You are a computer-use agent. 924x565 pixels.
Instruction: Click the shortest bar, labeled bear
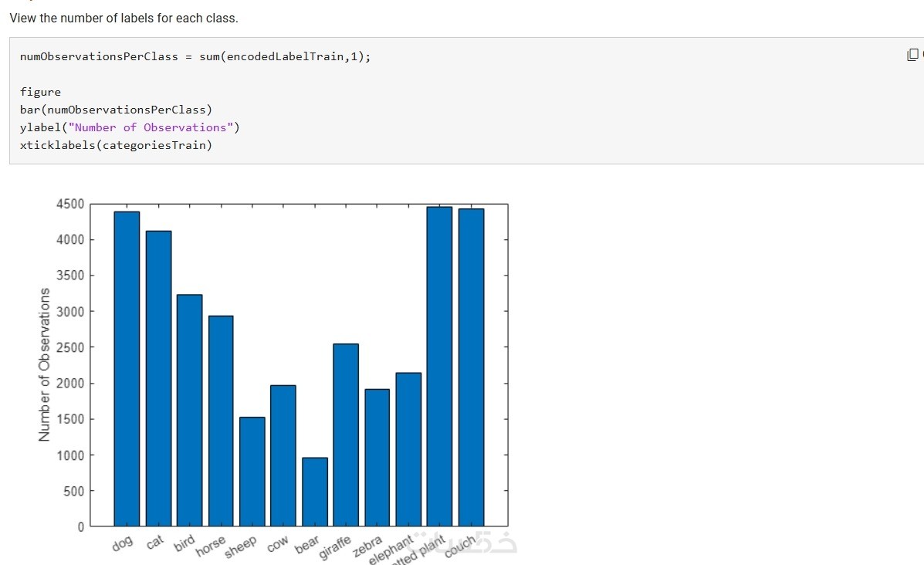(315, 492)
